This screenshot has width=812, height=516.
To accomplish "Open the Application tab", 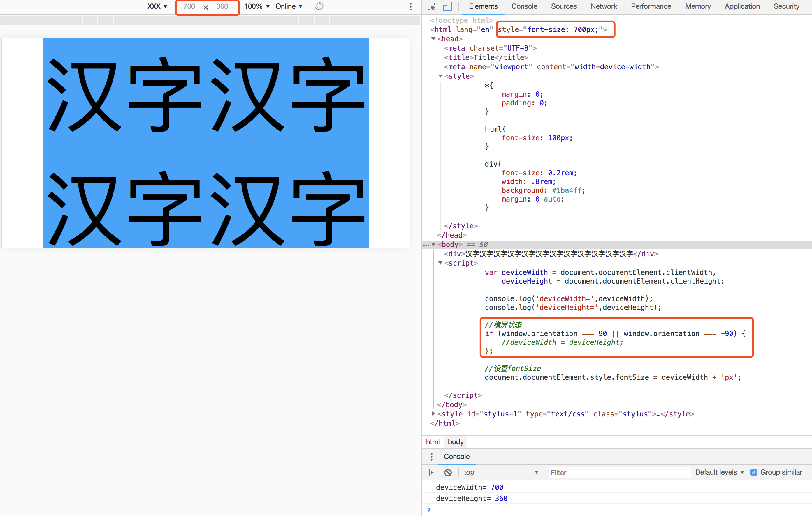I will (742, 6).
